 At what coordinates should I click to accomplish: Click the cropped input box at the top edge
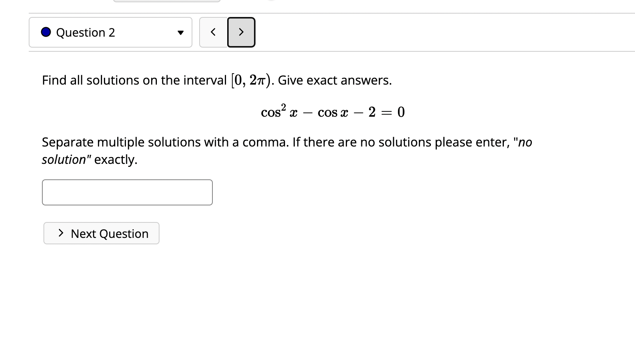pyautogui.click(x=166, y=1)
